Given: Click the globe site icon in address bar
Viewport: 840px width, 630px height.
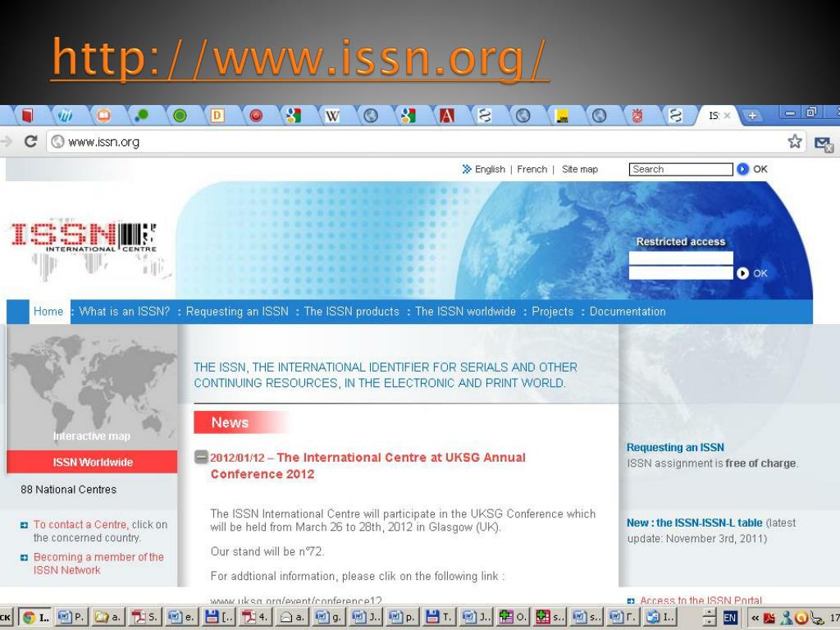Looking at the screenshot, I should (57, 141).
